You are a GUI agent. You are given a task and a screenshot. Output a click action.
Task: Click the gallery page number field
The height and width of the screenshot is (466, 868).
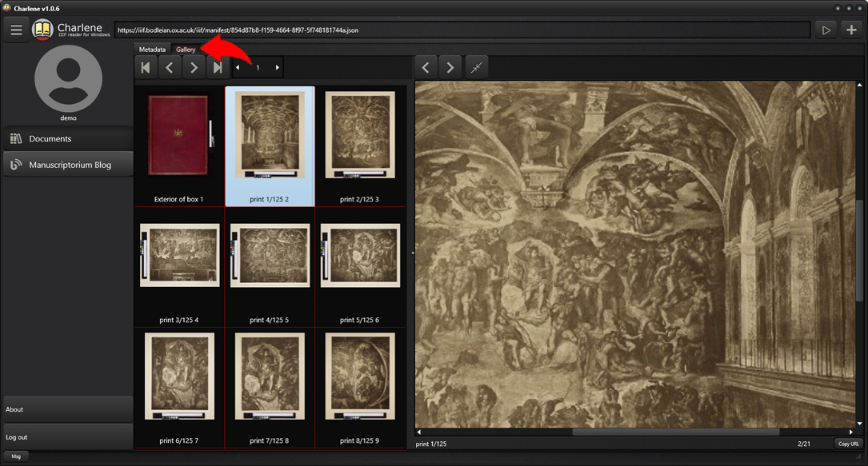click(x=258, y=67)
